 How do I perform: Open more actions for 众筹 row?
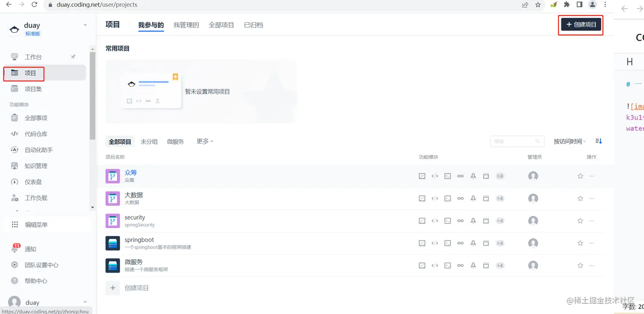(x=592, y=176)
